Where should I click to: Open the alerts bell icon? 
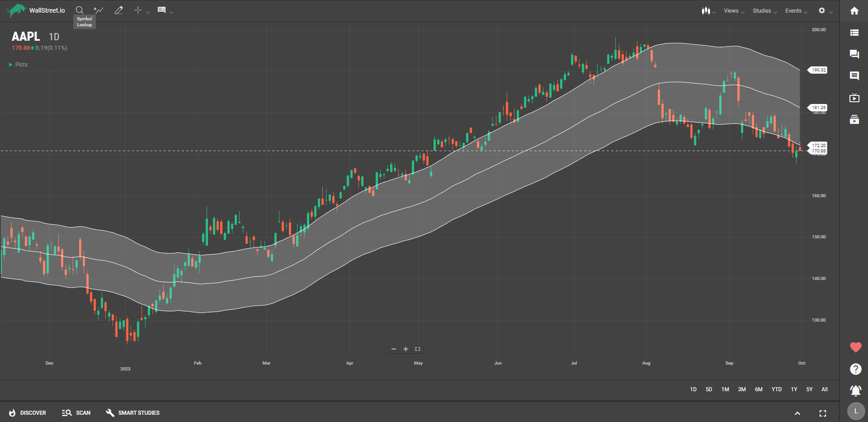point(856,390)
